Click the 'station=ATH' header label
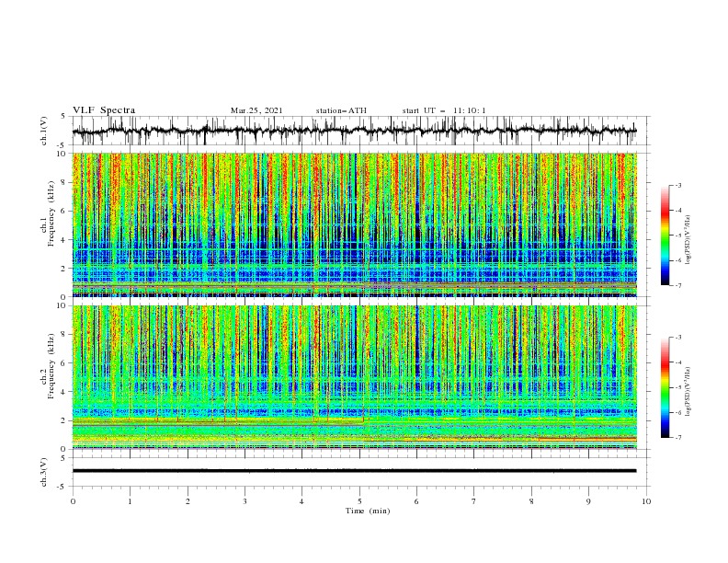 click(341, 110)
